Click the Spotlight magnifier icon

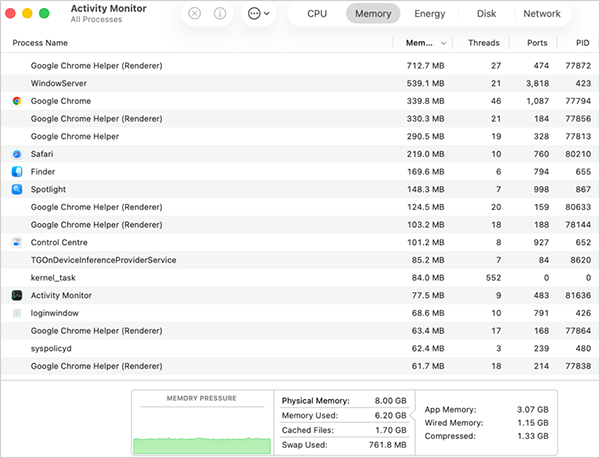pyautogui.click(x=17, y=189)
